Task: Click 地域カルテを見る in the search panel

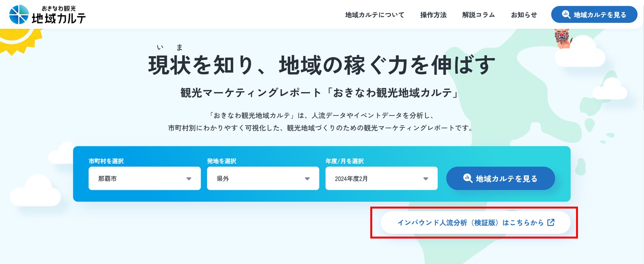Action: coord(501,178)
